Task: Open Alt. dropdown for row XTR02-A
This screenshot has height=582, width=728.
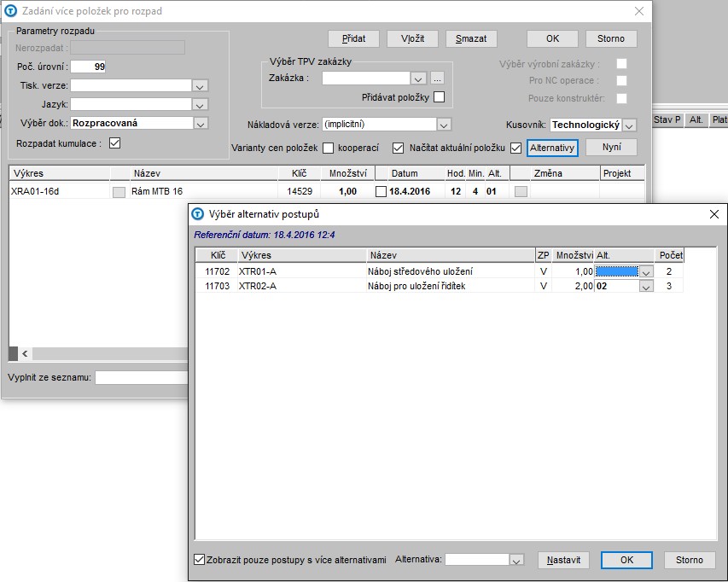Action: coord(646,287)
